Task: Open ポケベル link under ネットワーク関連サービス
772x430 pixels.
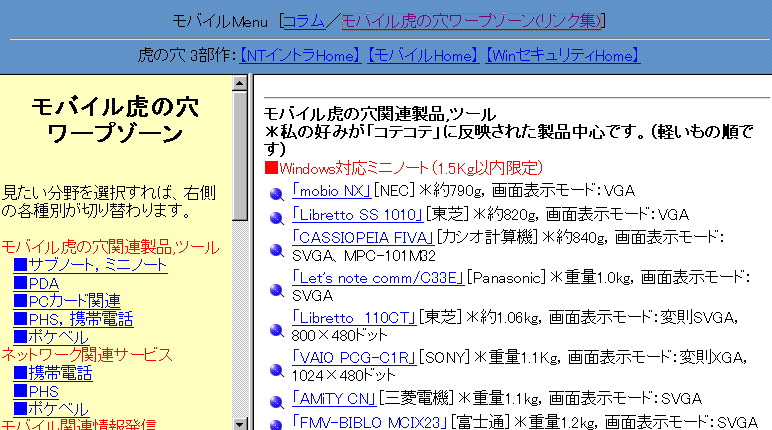Action: click(x=51, y=409)
